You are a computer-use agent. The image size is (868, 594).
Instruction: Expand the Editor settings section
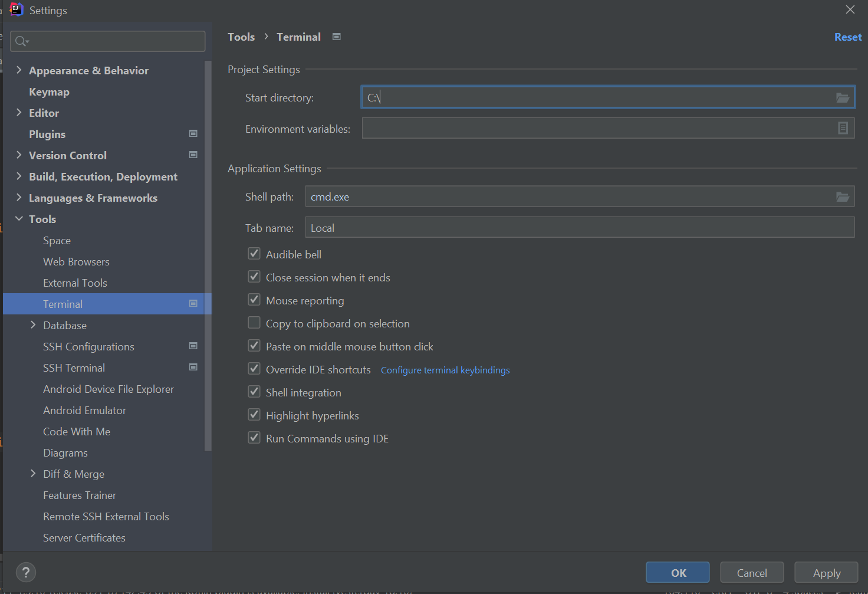pos(19,113)
